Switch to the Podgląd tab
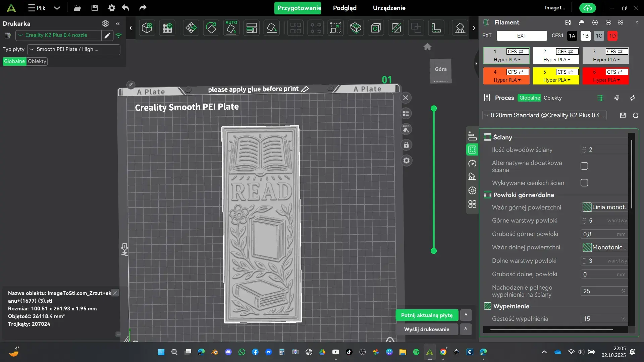The width and height of the screenshot is (644, 362). pyautogui.click(x=344, y=8)
